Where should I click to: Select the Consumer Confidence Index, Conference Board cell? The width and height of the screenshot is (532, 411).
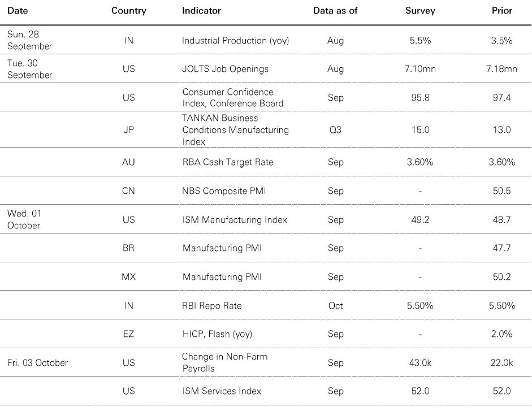coord(233,98)
